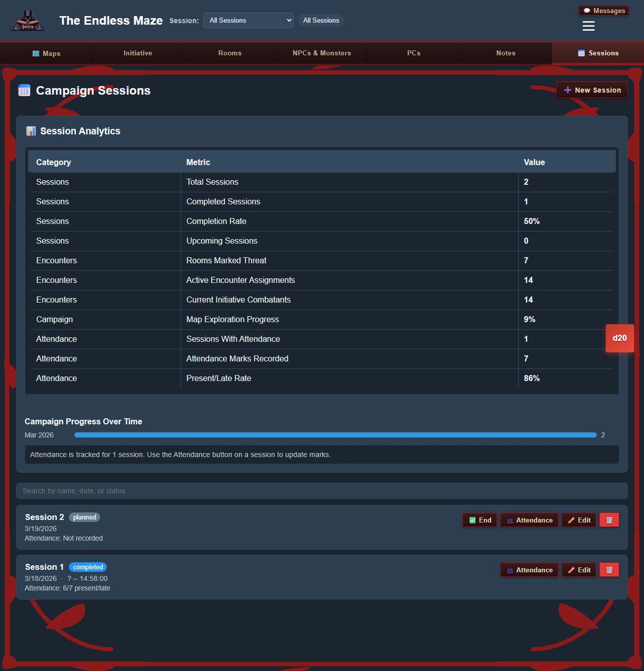The width and height of the screenshot is (644, 671).
Task: Click the New Session button
Action: pyautogui.click(x=592, y=90)
